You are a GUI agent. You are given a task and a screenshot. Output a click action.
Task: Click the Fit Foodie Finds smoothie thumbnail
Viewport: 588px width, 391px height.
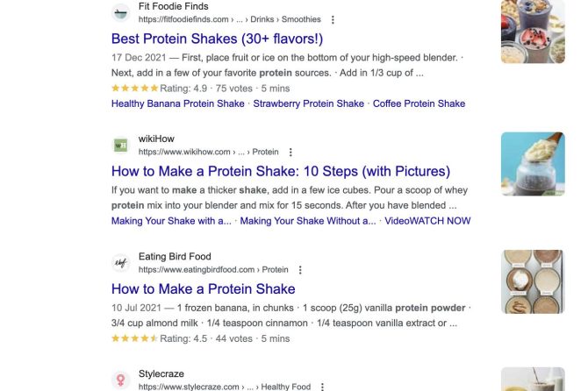(533, 32)
